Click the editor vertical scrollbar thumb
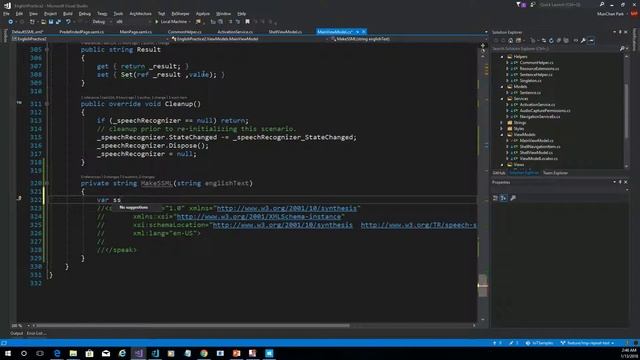 [482, 285]
